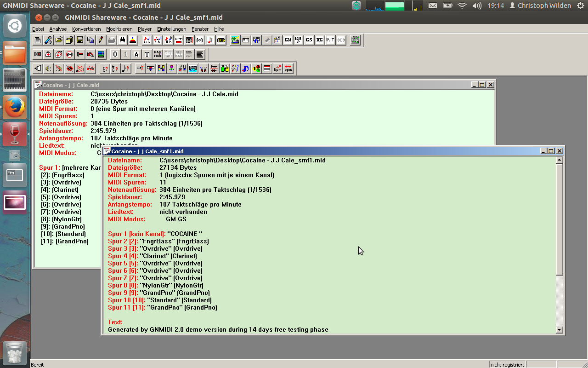Click the red sine wave icon
588x368 pixels.
pyautogui.click(x=90, y=68)
